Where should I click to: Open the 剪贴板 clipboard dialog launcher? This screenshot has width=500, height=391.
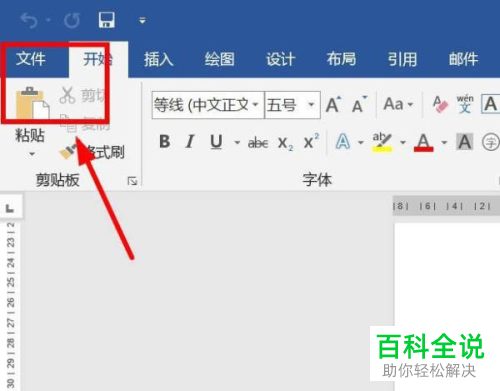coord(132,181)
